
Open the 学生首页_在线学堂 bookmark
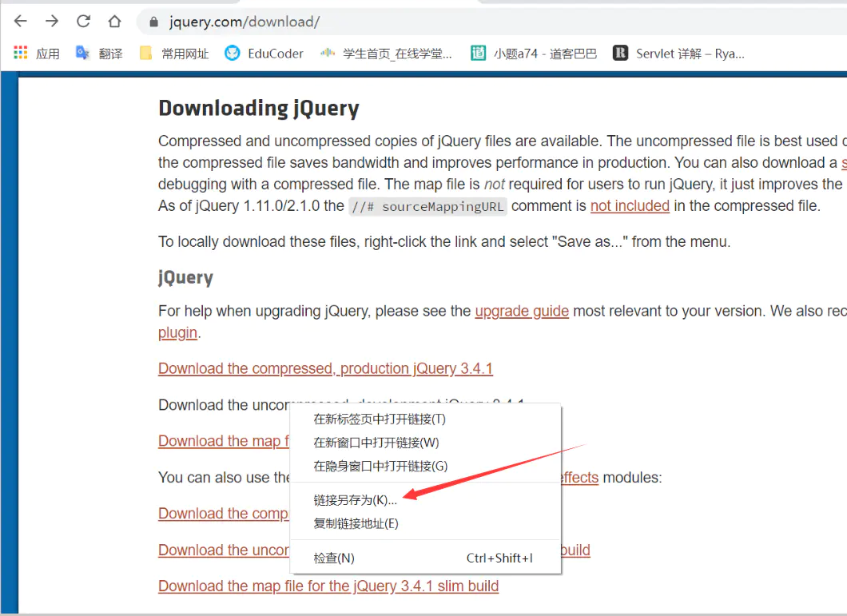pos(386,53)
